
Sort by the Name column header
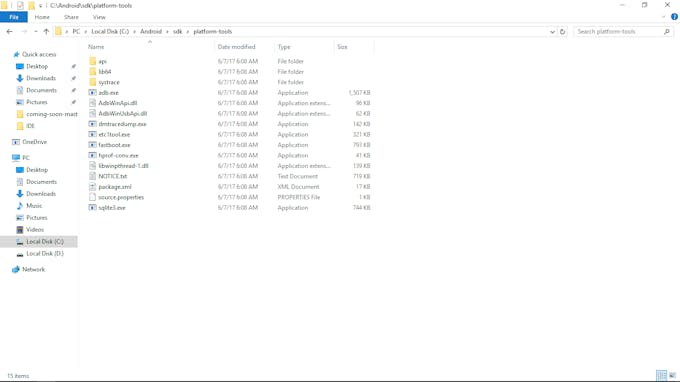point(149,46)
